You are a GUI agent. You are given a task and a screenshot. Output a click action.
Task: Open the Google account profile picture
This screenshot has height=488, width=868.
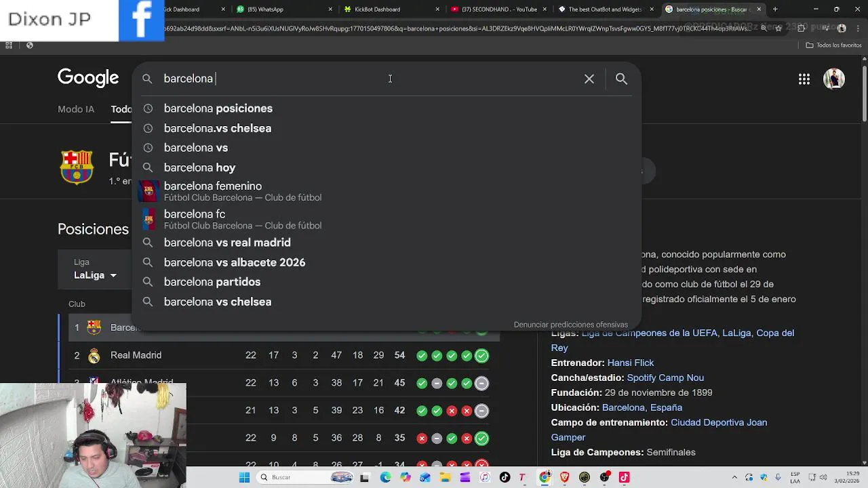(x=834, y=79)
